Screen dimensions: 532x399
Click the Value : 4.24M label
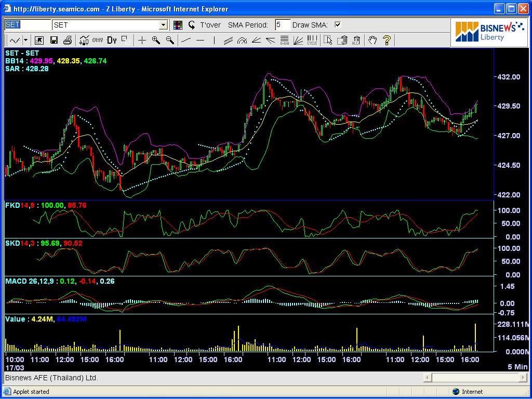pyautogui.click(x=29, y=319)
